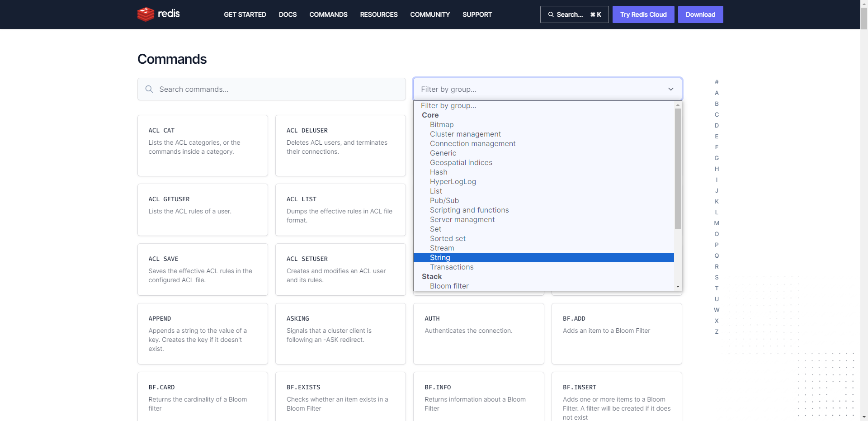Open the ASKING command card
868x421 pixels.
click(x=340, y=334)
